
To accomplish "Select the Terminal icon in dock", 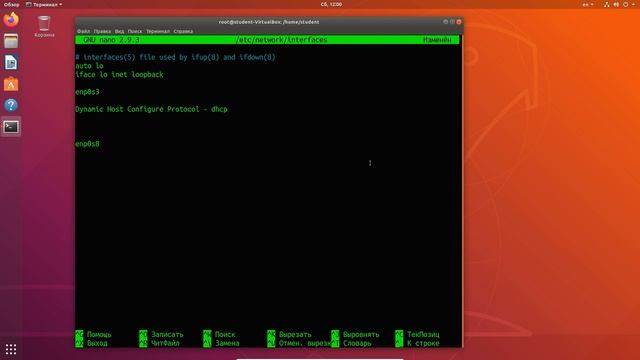I will (x=11, y=127).
